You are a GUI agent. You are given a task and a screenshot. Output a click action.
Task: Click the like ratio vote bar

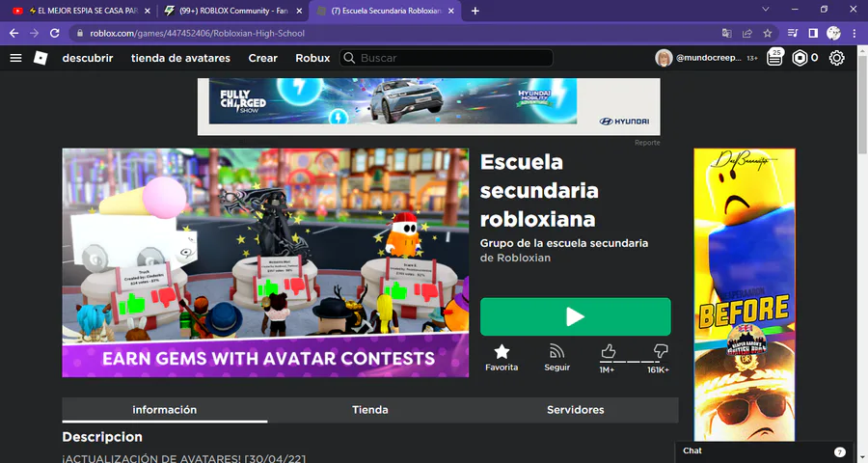(635, 362)
